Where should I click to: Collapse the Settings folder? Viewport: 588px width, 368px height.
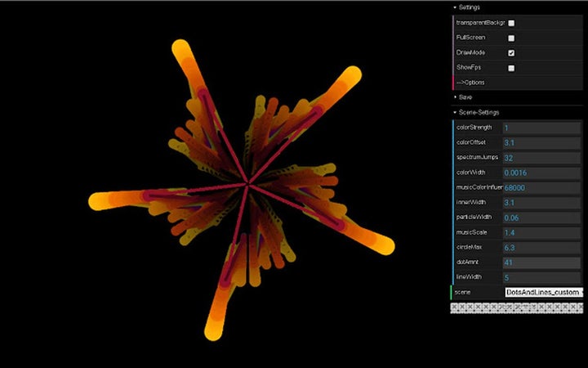point(470,7)
